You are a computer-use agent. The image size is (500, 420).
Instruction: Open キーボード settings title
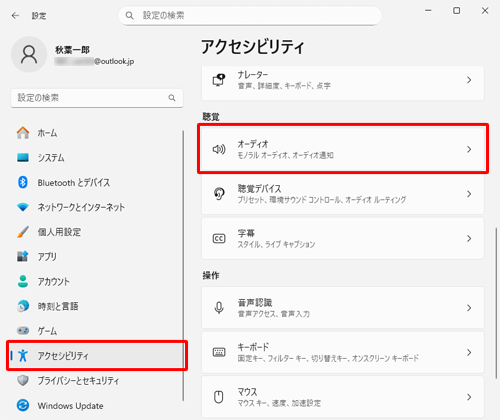(x=253, y=347)
